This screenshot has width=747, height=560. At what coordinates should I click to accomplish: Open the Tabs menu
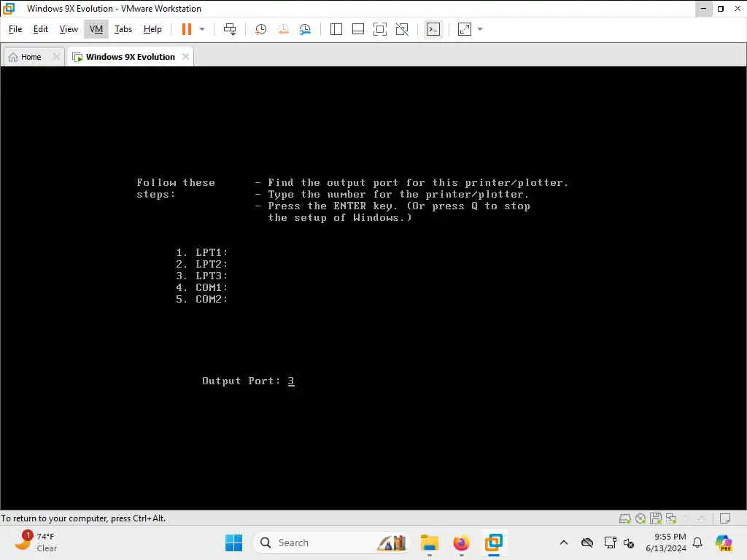123,29
